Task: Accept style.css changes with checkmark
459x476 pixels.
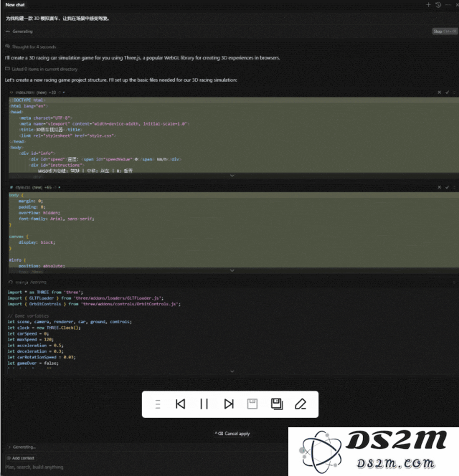Action: [447, 187]
